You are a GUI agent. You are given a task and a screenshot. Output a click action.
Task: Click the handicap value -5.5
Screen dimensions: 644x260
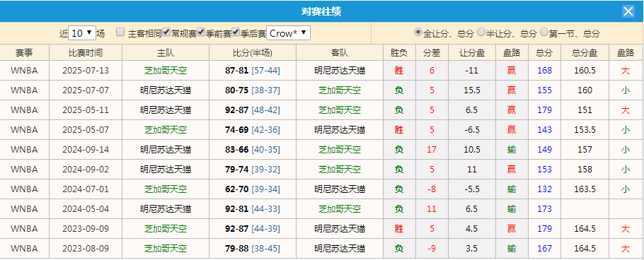[472, 189]
